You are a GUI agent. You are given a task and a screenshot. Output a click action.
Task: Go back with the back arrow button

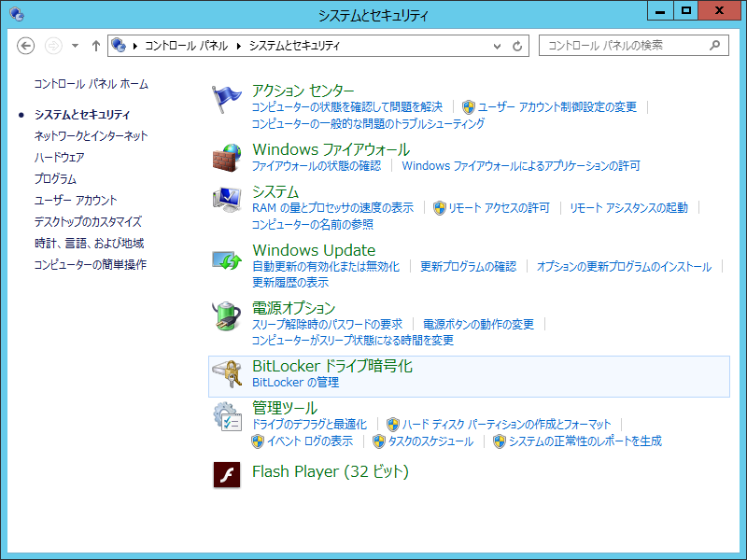(26, 46)
